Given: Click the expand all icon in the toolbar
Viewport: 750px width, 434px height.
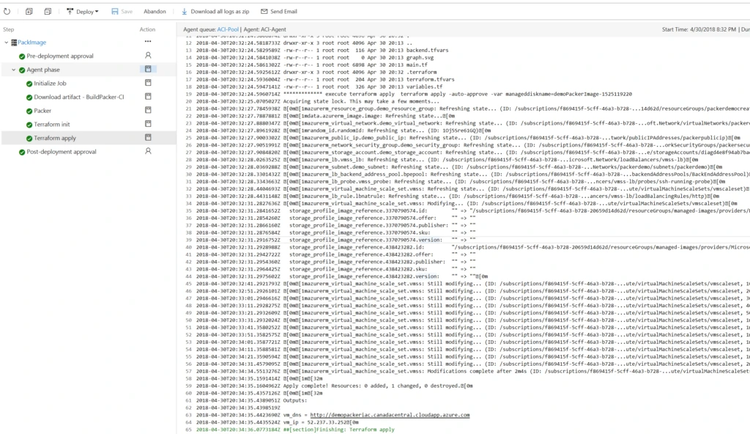Looking at the screenshot, I should click(x=29, y=11).
